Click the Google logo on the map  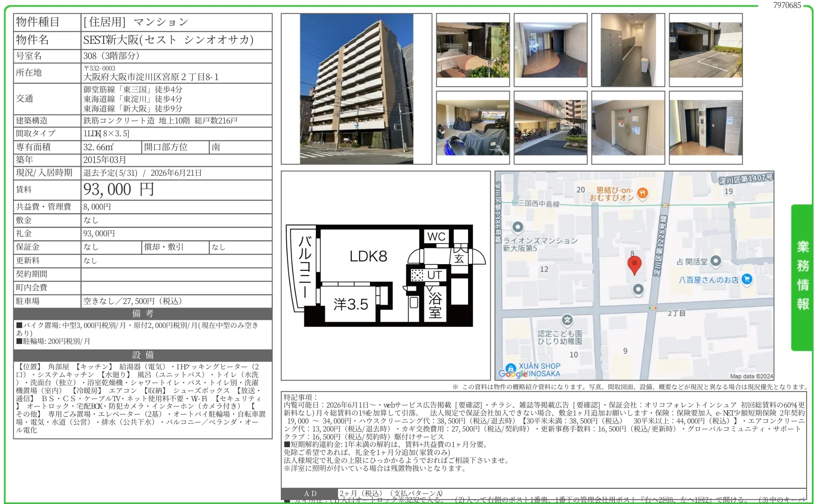click(513, 374)
